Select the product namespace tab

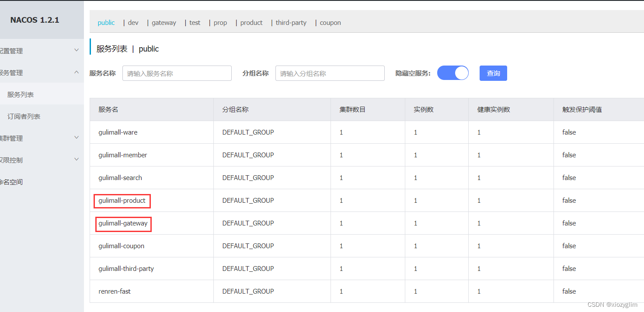[251, 22]
